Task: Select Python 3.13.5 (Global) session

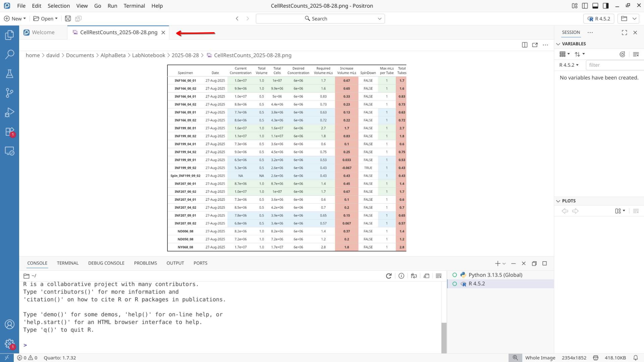Action: tap(495, 275)
